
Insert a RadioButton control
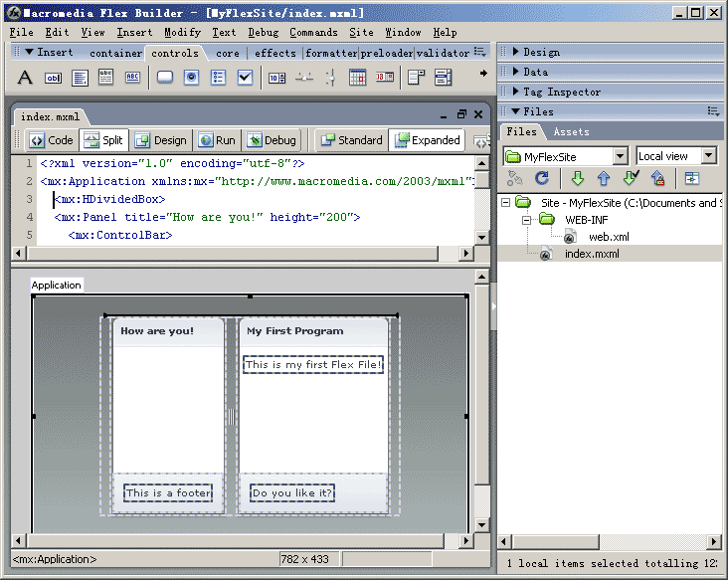pyautogui.click(x=191, y=77)
